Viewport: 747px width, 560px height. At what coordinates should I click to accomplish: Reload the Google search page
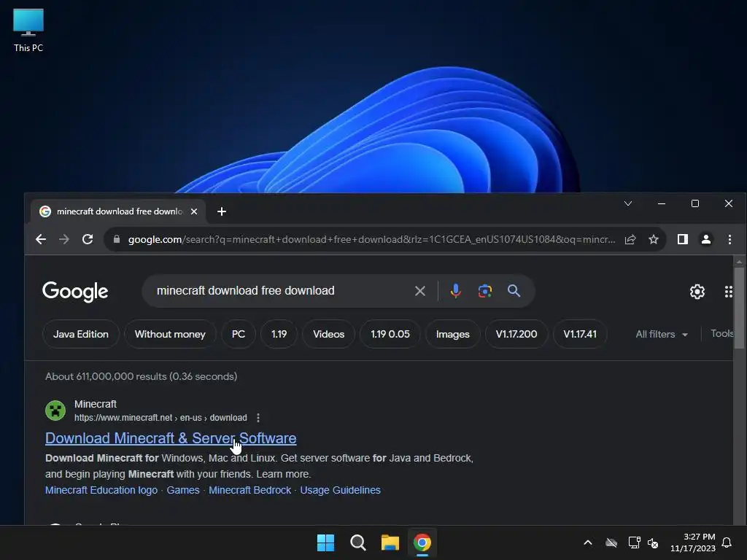click(x=88, y=239)
